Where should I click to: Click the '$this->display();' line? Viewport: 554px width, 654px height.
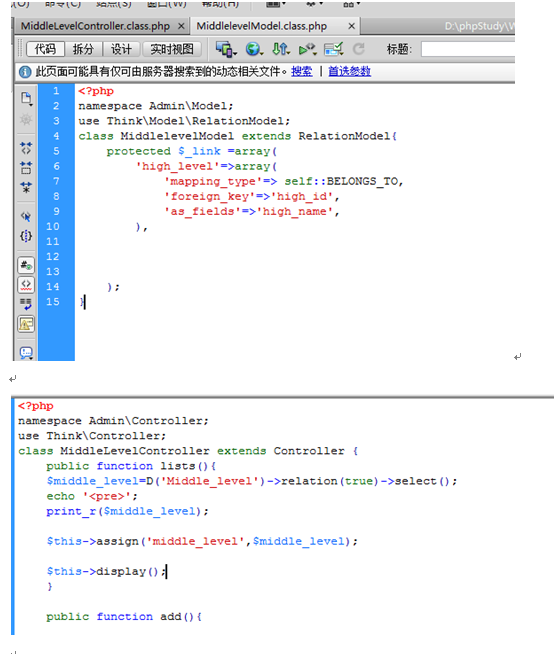[x=106, y=571]
